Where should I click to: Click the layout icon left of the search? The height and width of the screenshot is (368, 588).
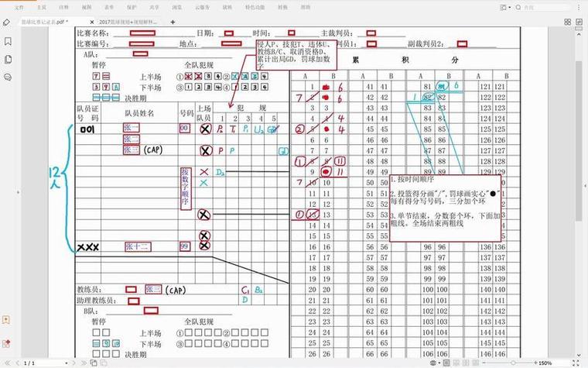point(504,7)
